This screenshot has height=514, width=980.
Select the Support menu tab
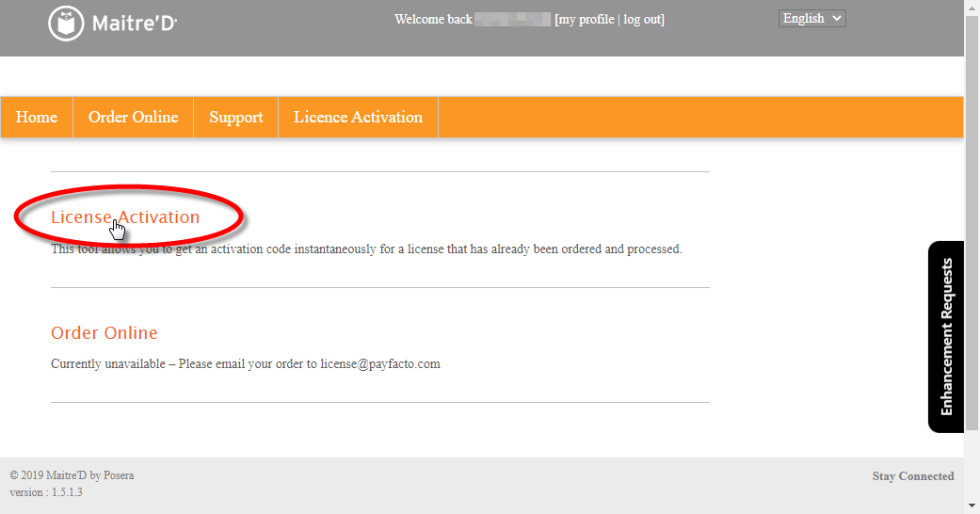pyautogui.click(x=235, y=117)
